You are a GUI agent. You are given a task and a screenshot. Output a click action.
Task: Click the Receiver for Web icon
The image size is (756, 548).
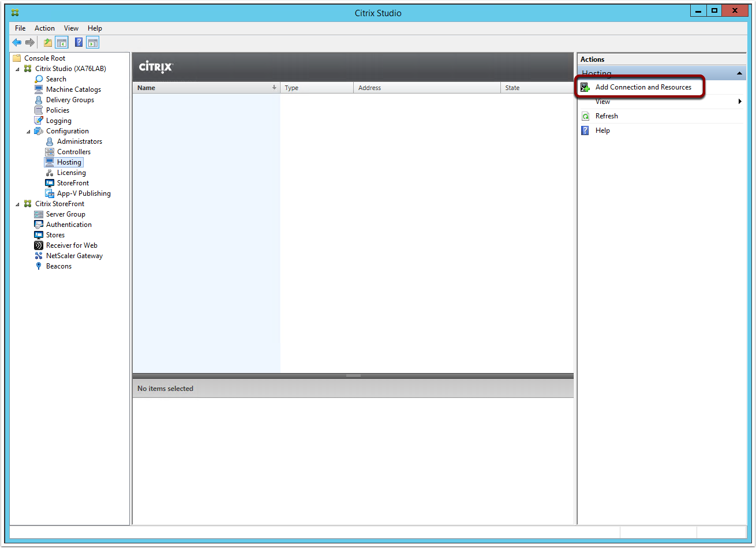[x=39, y=245]
